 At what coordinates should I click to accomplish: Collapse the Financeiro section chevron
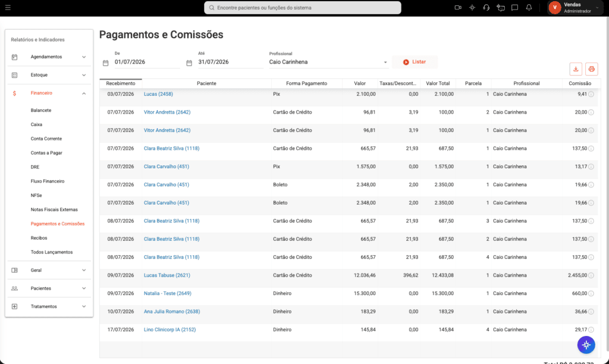pyautogui.click(x=84, y=93)
